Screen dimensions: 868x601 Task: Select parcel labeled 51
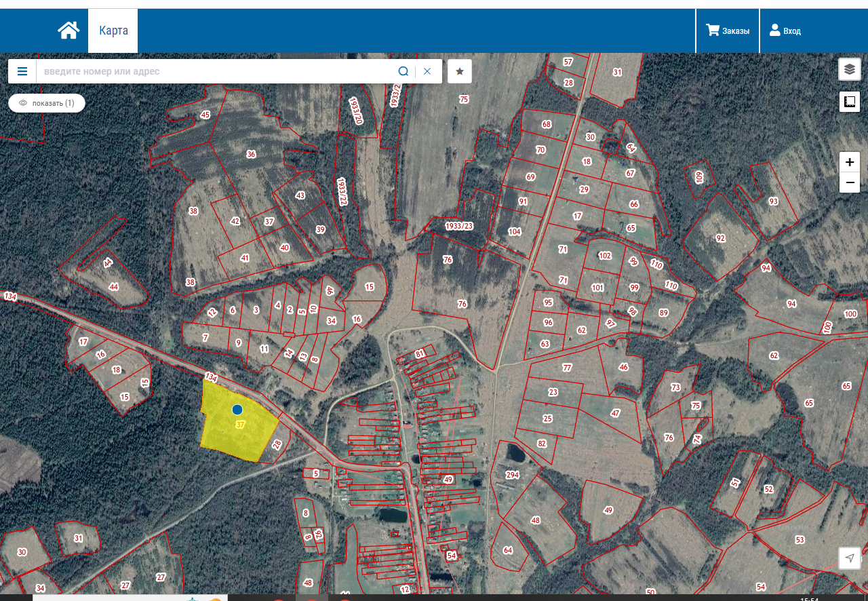pos(735,482)
